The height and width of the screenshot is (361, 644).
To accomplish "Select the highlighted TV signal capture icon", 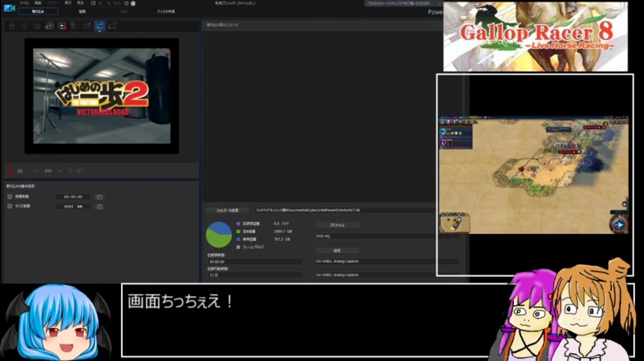I will coord(100,26).
